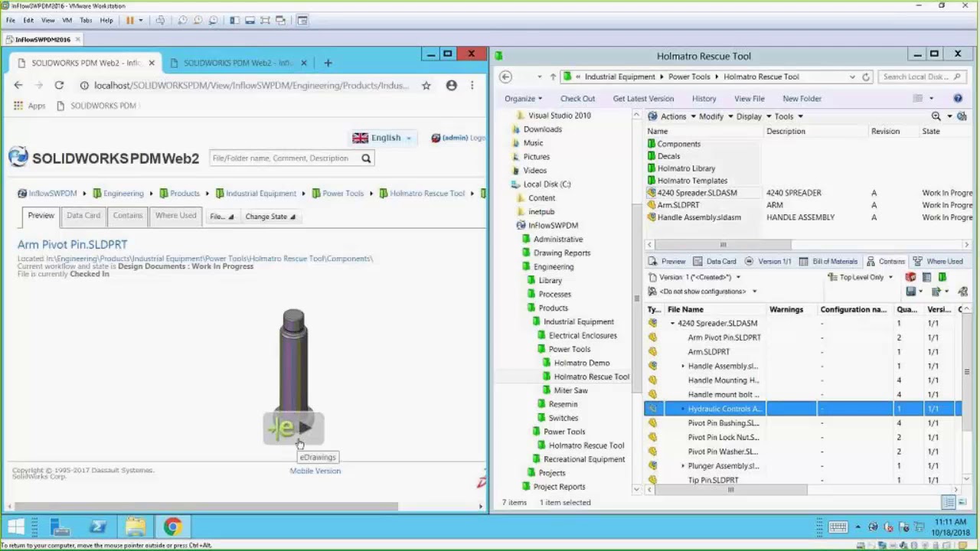Click the eDrawings play button on preview
The image size is (980, 551).
tap(294, 428)
